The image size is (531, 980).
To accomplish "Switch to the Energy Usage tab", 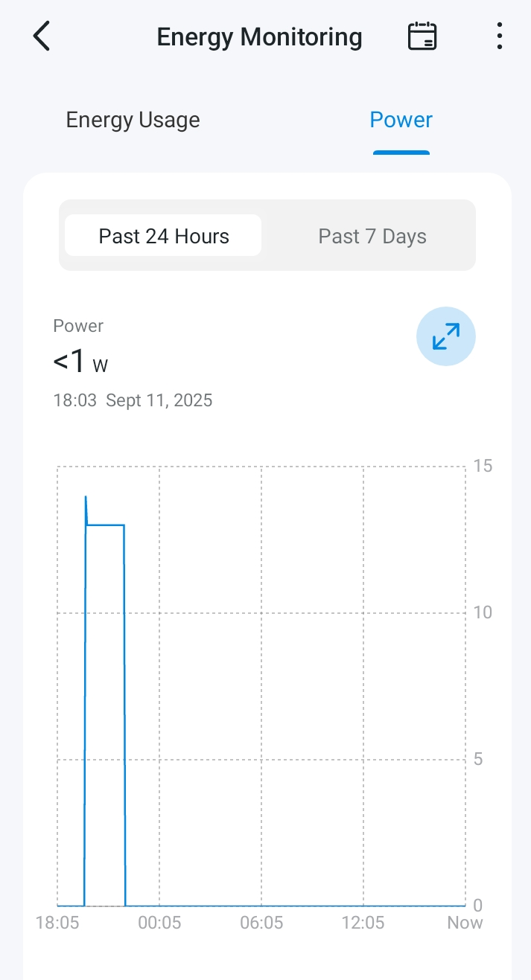I will pyautogui.click(x=133, y=121).
